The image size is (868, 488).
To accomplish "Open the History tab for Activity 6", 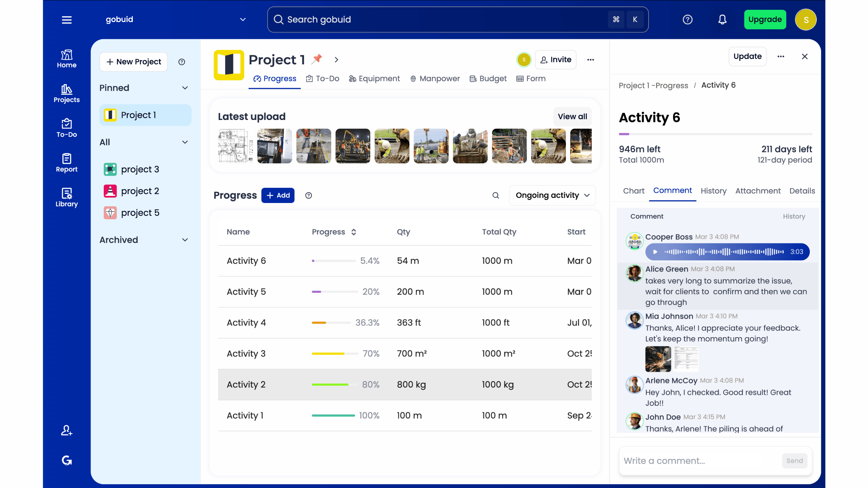I will pyautogui.click(x=713, y=191).
